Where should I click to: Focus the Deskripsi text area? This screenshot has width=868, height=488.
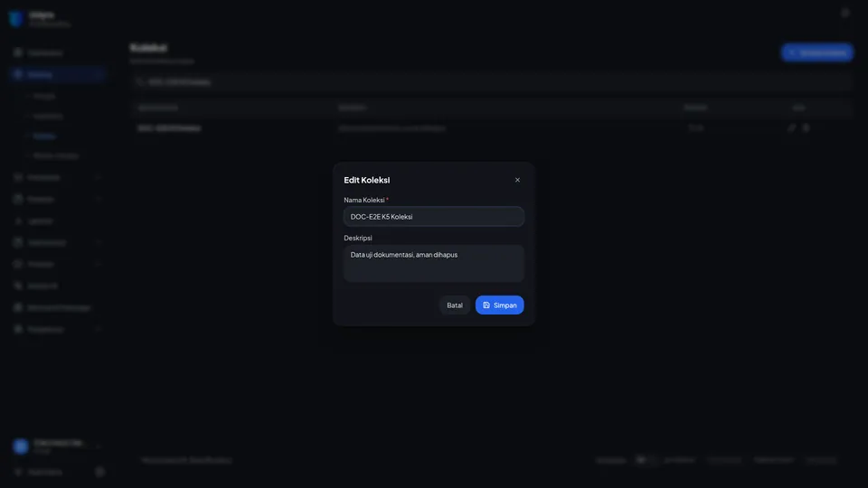[x=433, y=263]
